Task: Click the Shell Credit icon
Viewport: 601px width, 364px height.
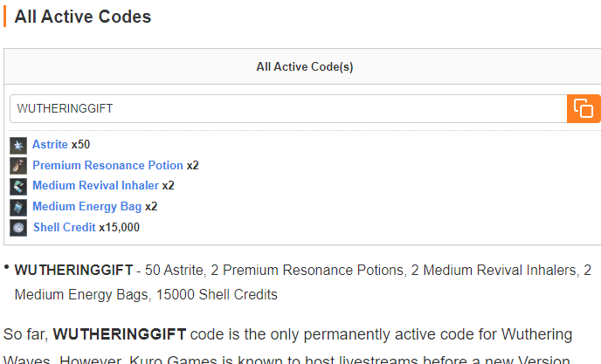Action: [x=18, y=228]
